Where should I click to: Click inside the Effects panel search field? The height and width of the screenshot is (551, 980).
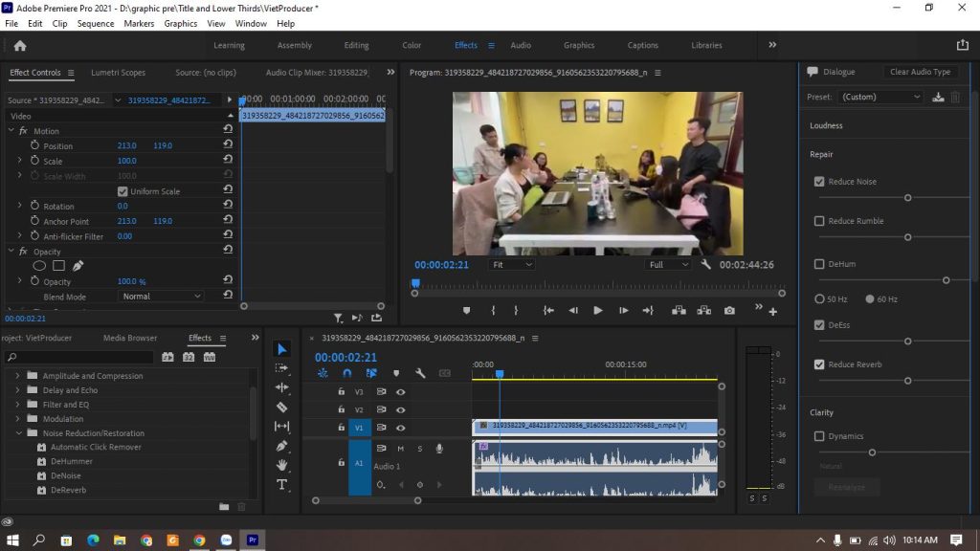(x=77, y=357)
